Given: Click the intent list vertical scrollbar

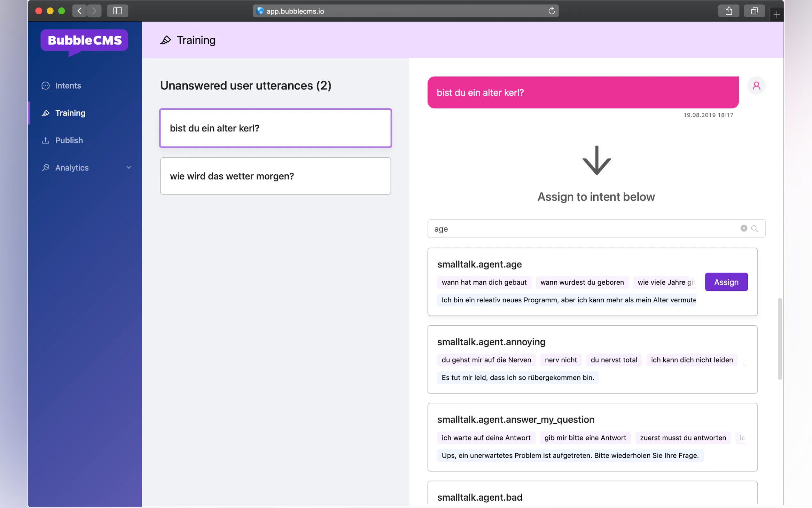Looking at the screenshot, I should (x=779, y=339).
